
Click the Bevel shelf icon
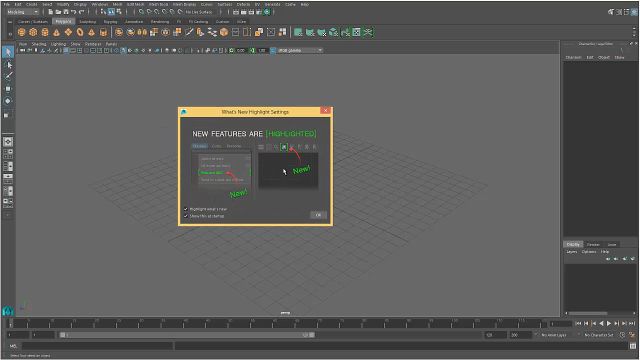pyautogui.click(x=224, y=32)
